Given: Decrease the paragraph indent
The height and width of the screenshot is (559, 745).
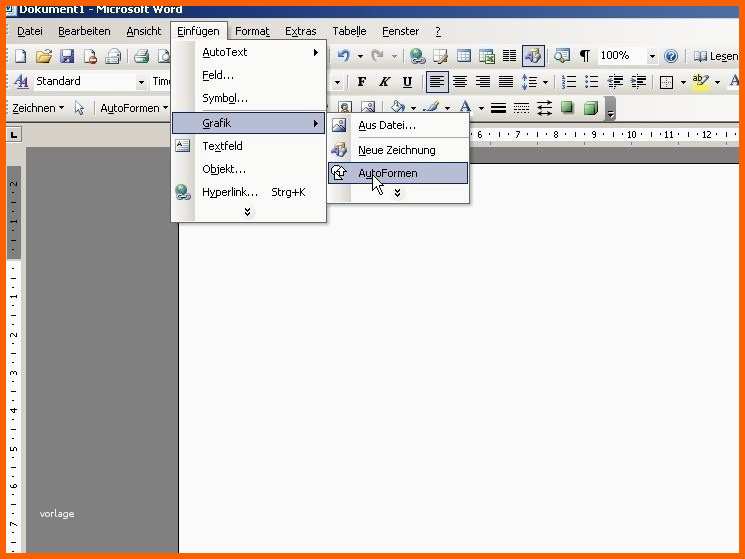Looking at the screenshot, I should point(615,82).
